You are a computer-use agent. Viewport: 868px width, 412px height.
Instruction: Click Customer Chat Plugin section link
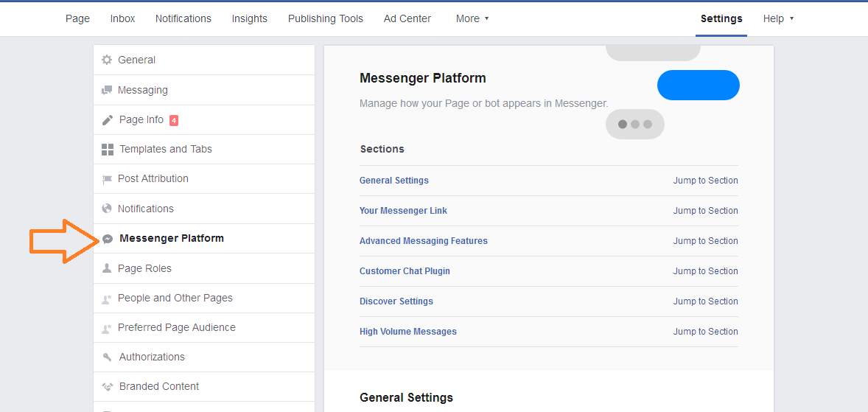[x=405, y=271]
